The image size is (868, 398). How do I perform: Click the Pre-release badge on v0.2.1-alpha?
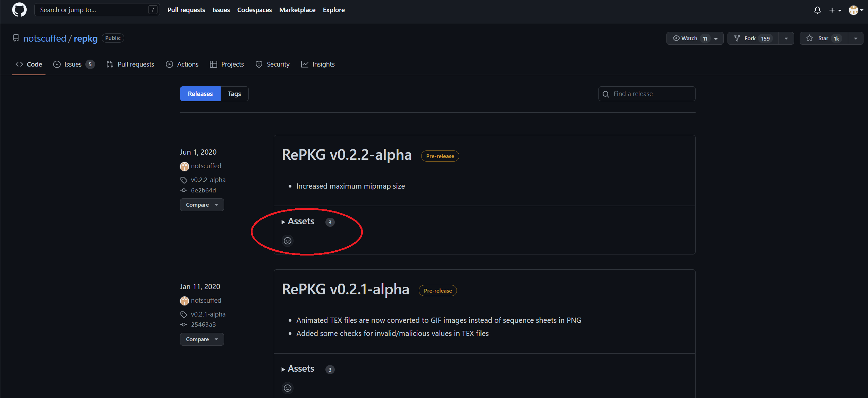(438, 291)
